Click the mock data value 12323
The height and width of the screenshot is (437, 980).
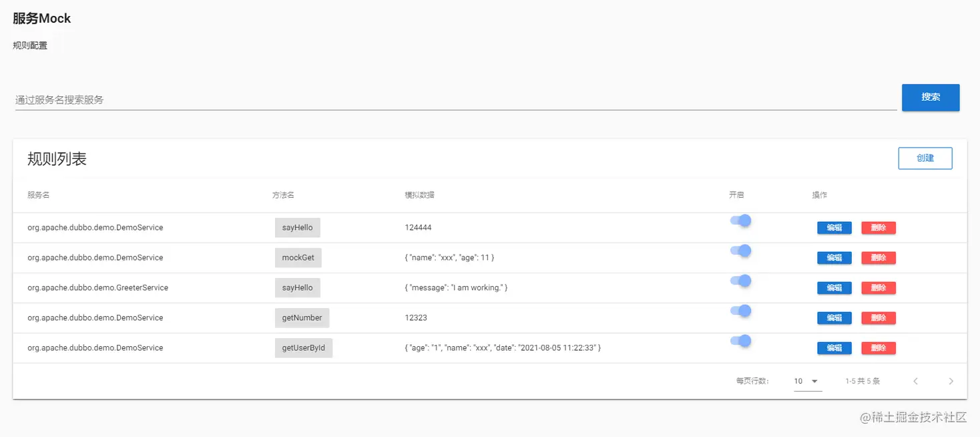click(x=416, y=318)
